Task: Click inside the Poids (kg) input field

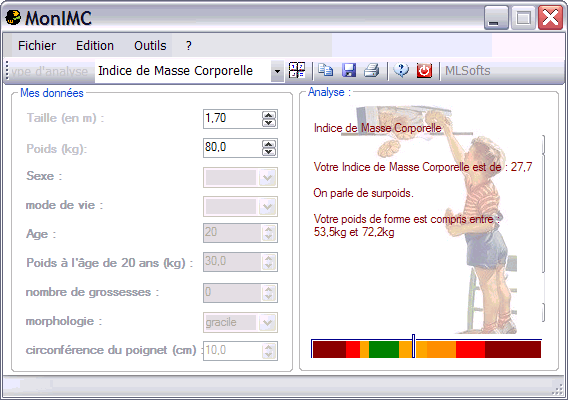Action: [x=233, y=148]
